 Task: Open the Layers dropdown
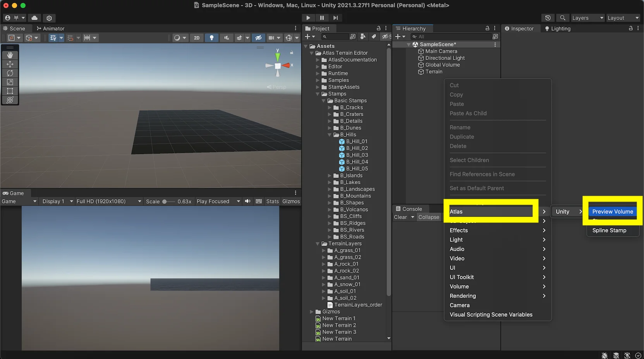pyautogui.click(x=587, y=18)
